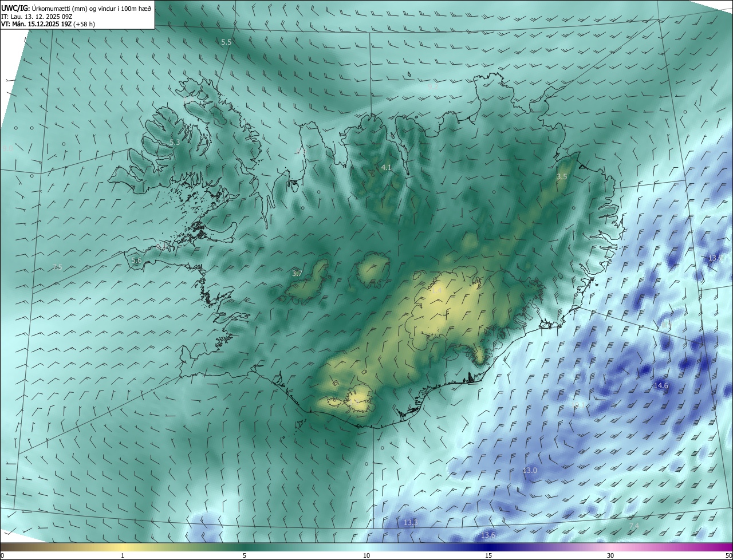Click the title 'UWC/IG: Úrkomumætti (mm) og vindur í 100m hæð'
733x560 pixels.
(x=76, y=8)
